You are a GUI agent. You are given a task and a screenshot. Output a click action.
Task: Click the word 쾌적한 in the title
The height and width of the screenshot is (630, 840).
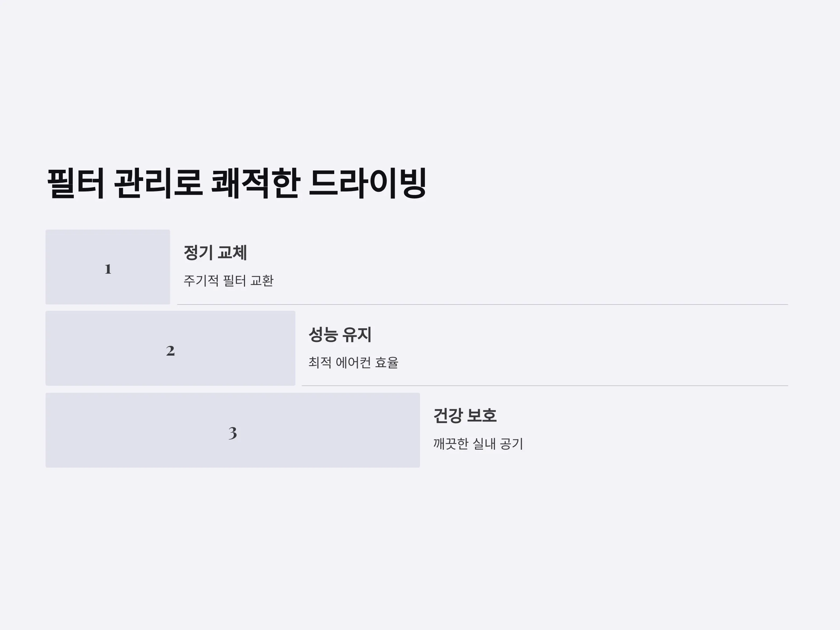[255, 183]
